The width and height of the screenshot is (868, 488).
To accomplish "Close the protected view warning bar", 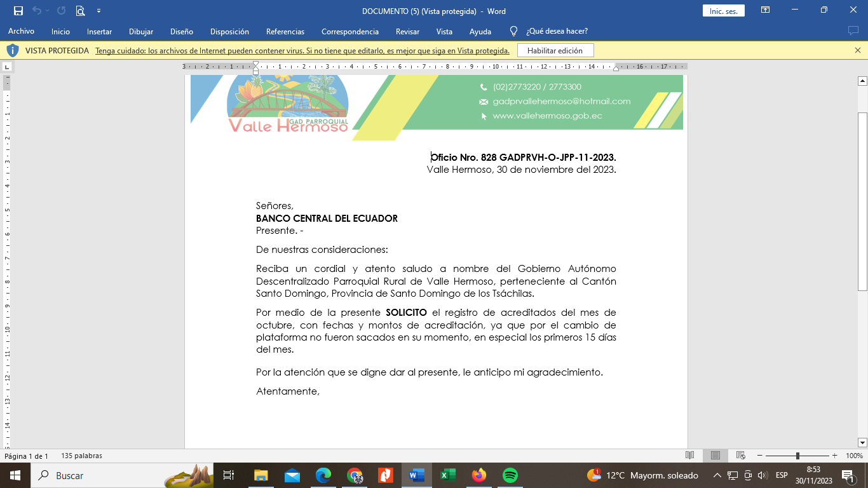I will point(857,50).
